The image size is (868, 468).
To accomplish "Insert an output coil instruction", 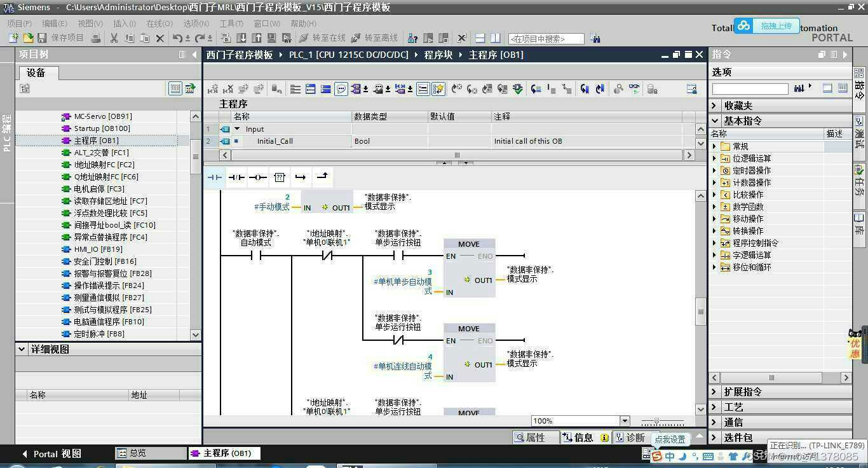I will coord(257,177).
